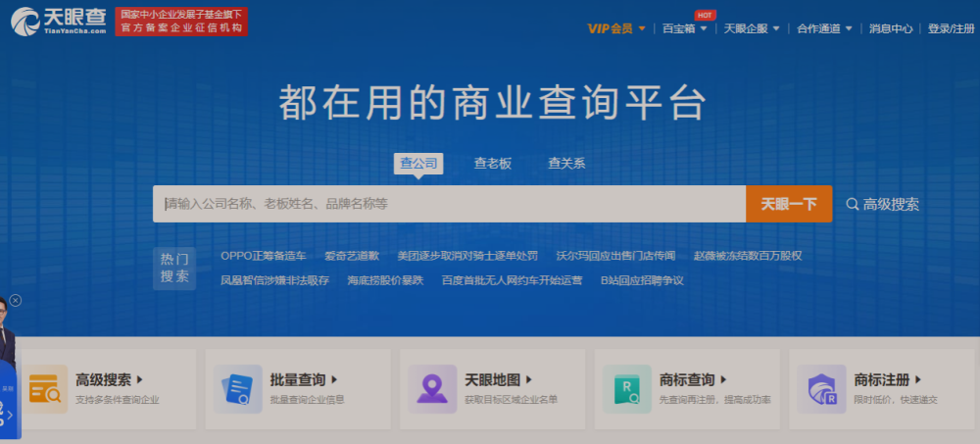Open hot search B站回应招聘争议
This screenshot has height=444, width=980.
click(642, 280)
